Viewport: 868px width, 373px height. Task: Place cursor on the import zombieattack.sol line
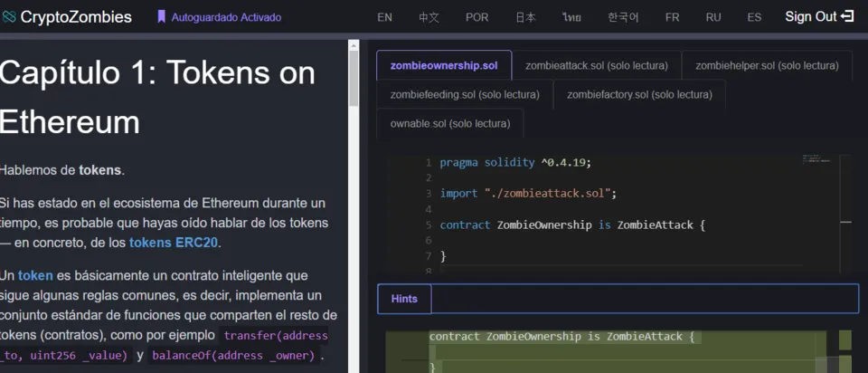[x=527, y=194]
